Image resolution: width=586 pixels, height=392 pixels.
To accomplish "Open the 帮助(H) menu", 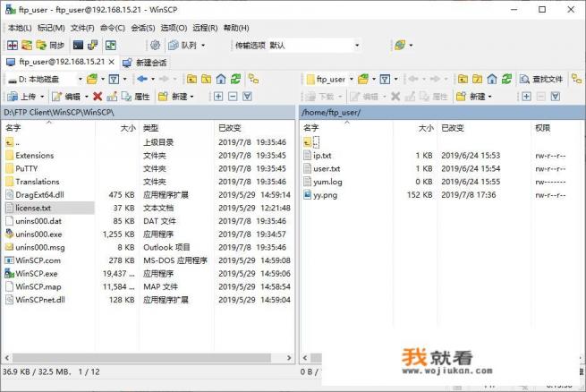I will (236, 28).
